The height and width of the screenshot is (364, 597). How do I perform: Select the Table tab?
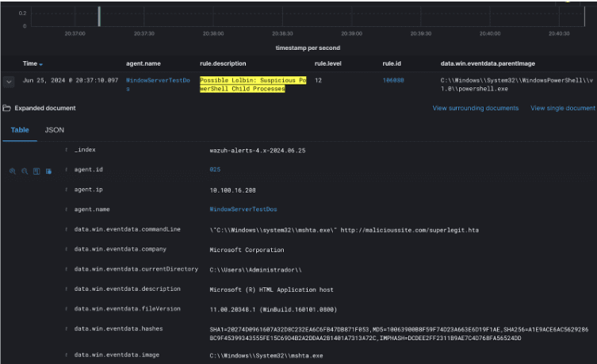[20, 129]
